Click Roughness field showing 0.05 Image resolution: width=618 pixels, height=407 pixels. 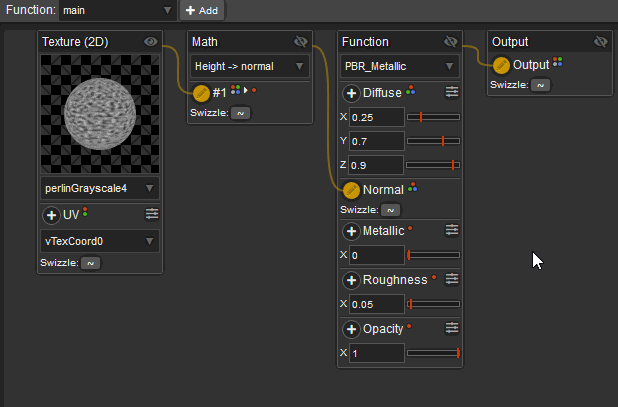(376, 304)
